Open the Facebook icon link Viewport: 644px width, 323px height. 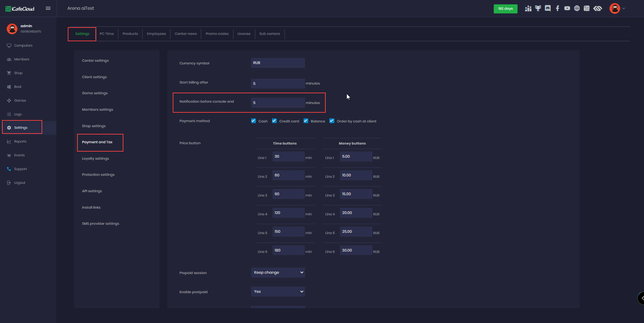557,8
